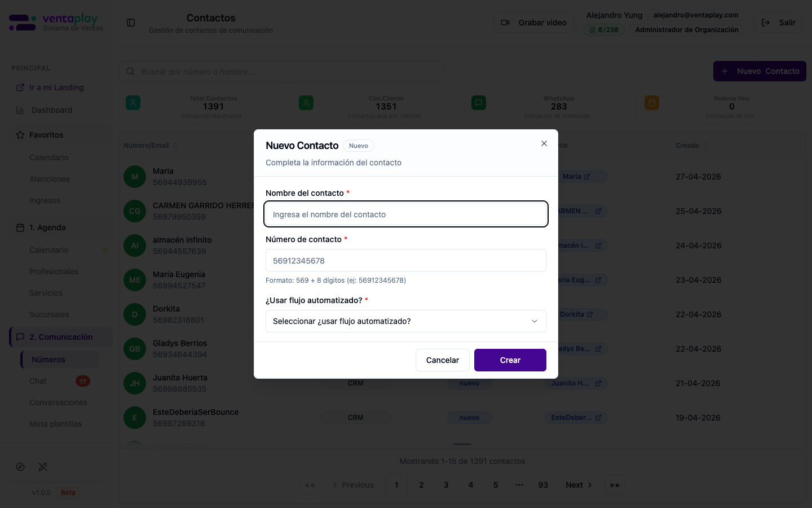
Task: Click the Nuevos Hoy orange stat icon
Action: pyautogui.click(x=652, y=103)
